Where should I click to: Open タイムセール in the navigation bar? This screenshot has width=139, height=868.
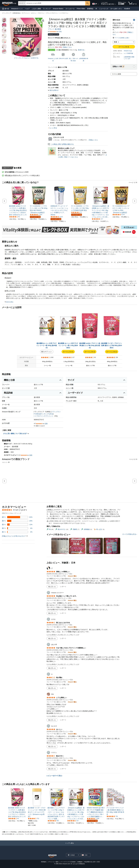[x=70, y=9]
